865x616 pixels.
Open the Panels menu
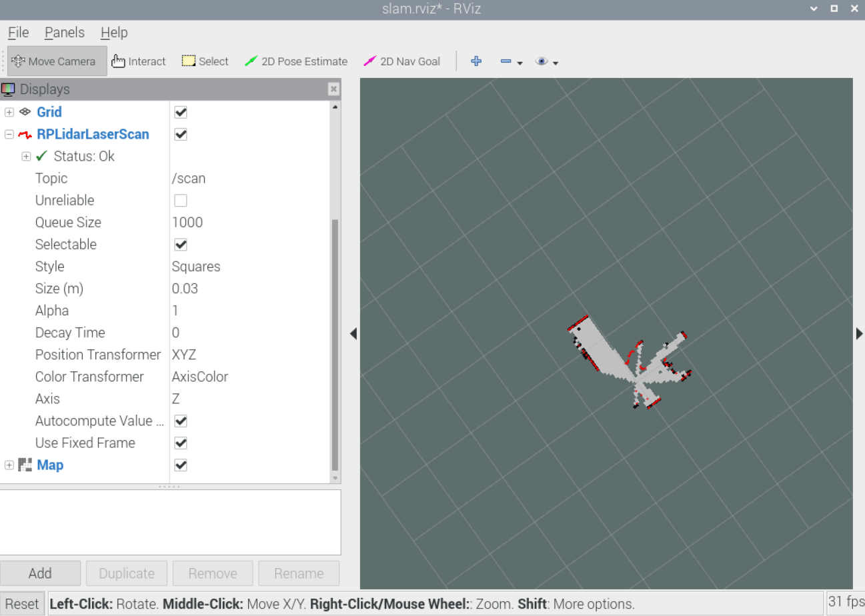click(65, 32)
